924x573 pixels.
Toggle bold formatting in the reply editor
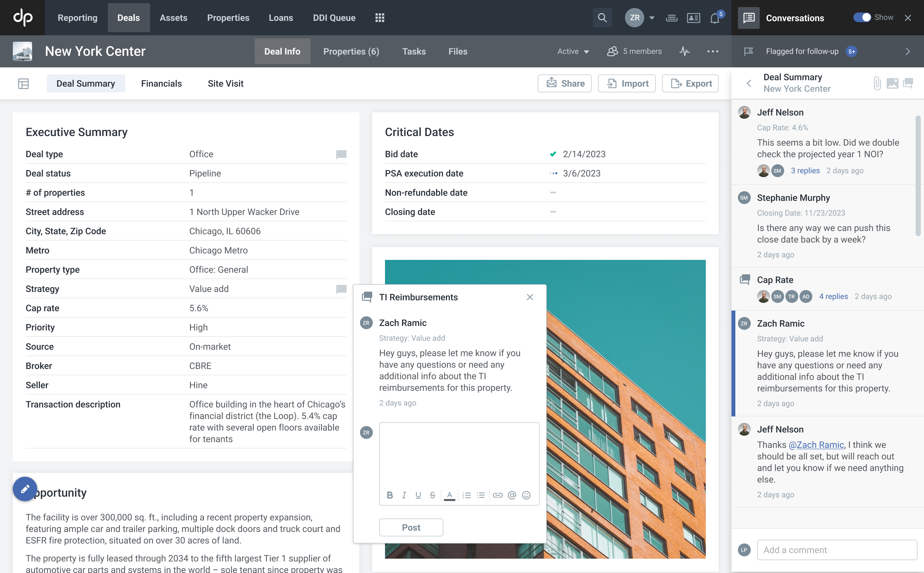(389, 495)
